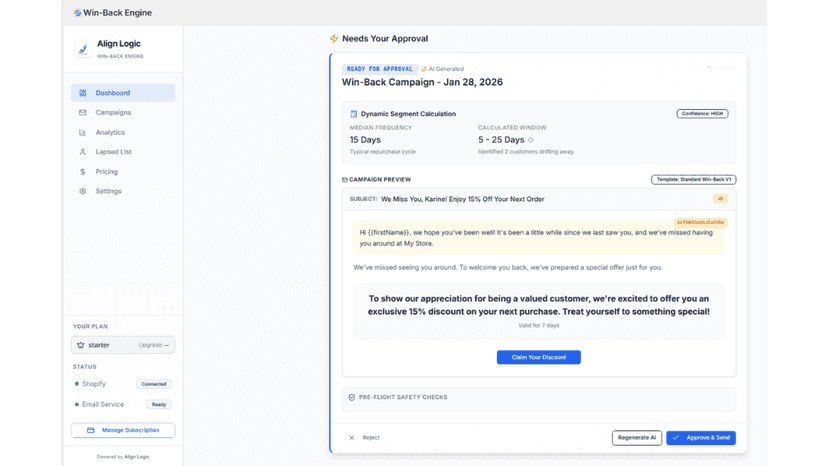Click the '5 - 25 Days' calculated window value
Viewport: 828px width, 466px height.
pyautogui.click(x=501, y=140)
